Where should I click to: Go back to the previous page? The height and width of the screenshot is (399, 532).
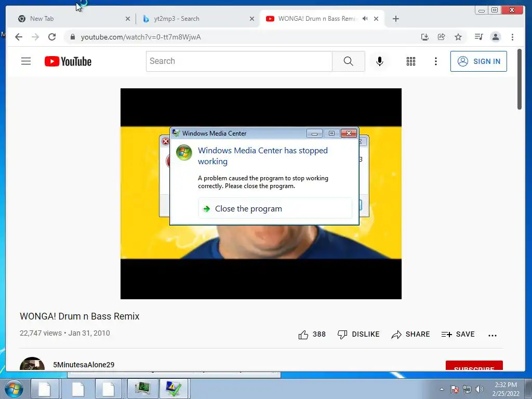[19, 37]
